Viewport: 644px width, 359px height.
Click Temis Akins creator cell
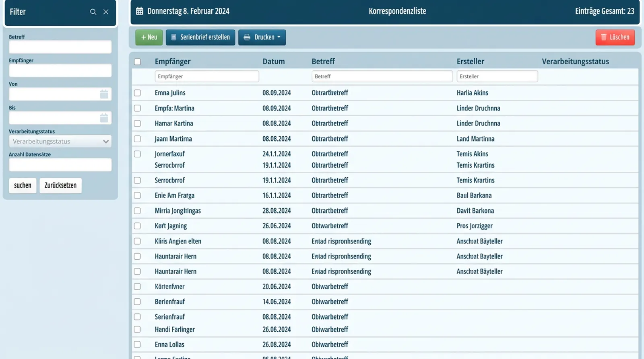pos(473,154)
